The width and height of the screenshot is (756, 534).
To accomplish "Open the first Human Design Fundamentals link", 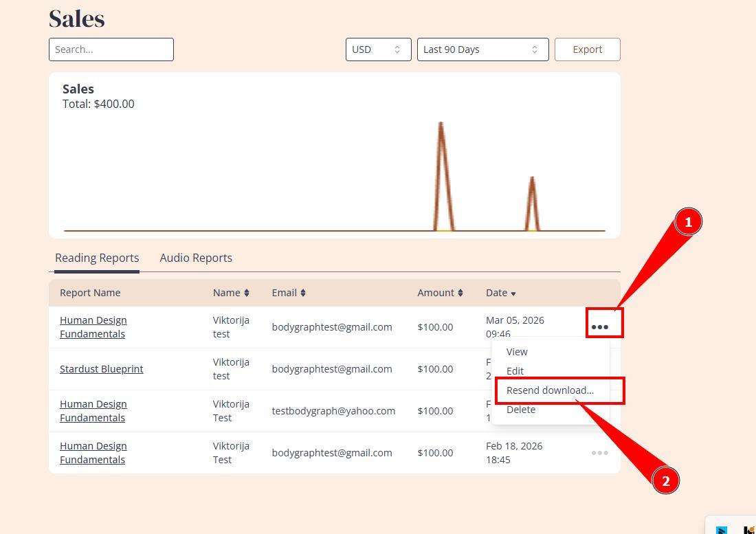I will click(x=93, y=327).
